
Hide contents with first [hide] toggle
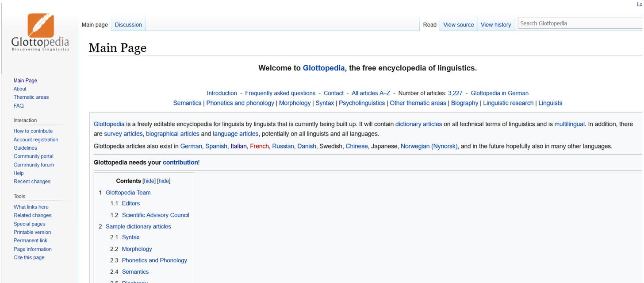[x=149, y=181]
